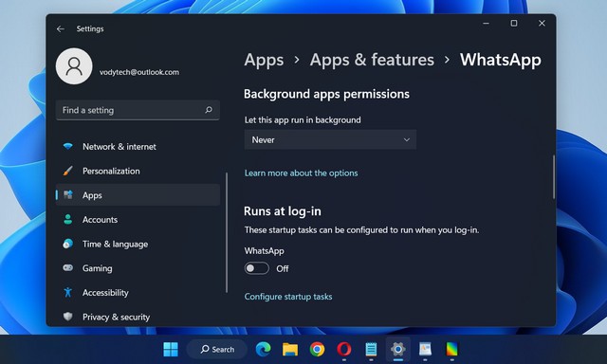
Task: Click the Accounts person icon
Action: point(67,219)
